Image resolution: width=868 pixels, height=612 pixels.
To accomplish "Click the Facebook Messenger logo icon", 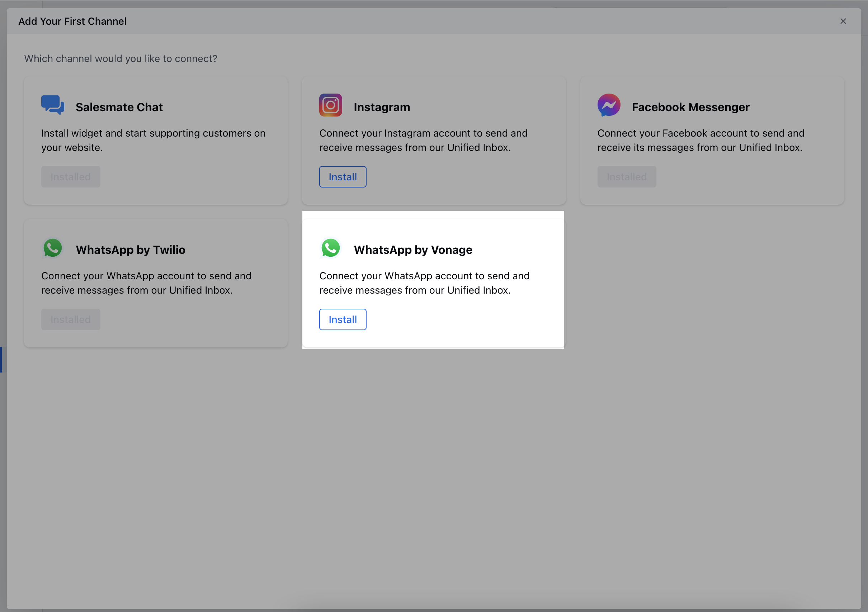I will 609,105.
